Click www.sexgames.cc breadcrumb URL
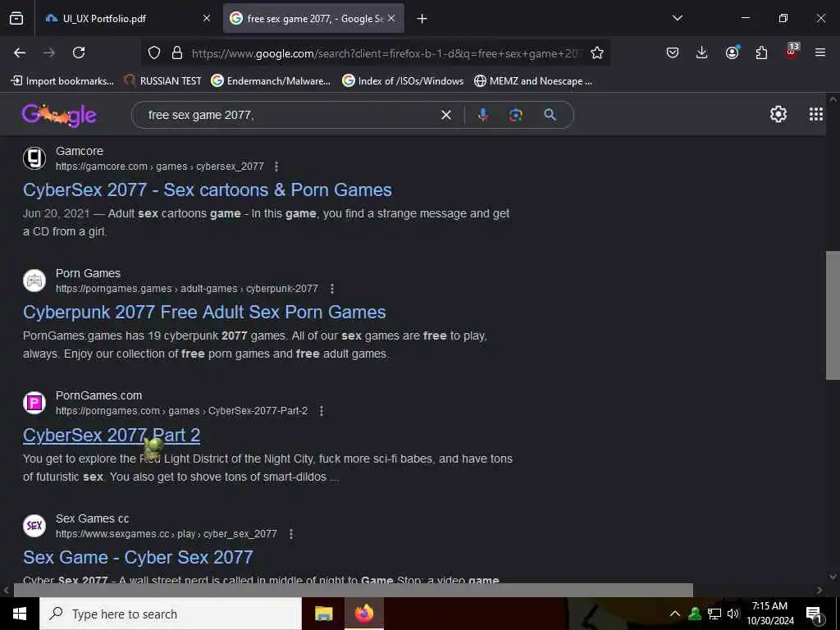840x630 pixels. coord(166,534)
